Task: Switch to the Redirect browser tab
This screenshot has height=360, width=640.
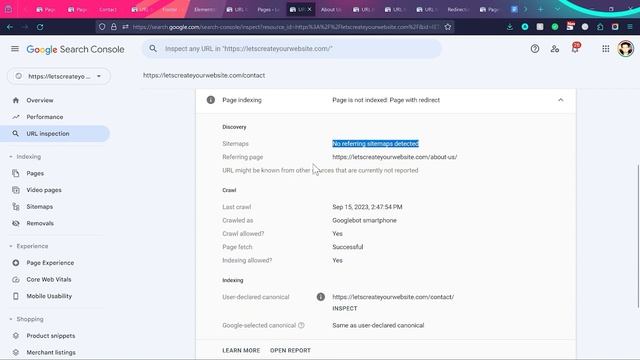Action: coord(458,9)
